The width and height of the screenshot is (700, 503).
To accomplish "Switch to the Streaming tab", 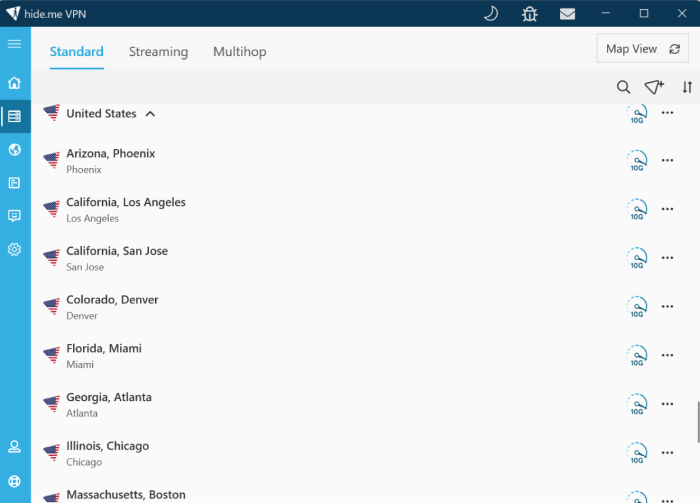I will coord(158,52).
